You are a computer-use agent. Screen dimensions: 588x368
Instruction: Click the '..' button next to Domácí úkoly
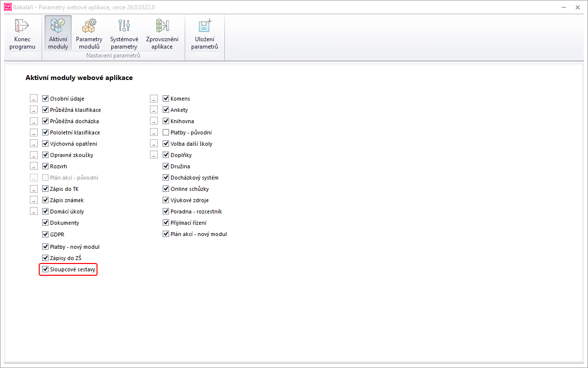tap(34, 211)
